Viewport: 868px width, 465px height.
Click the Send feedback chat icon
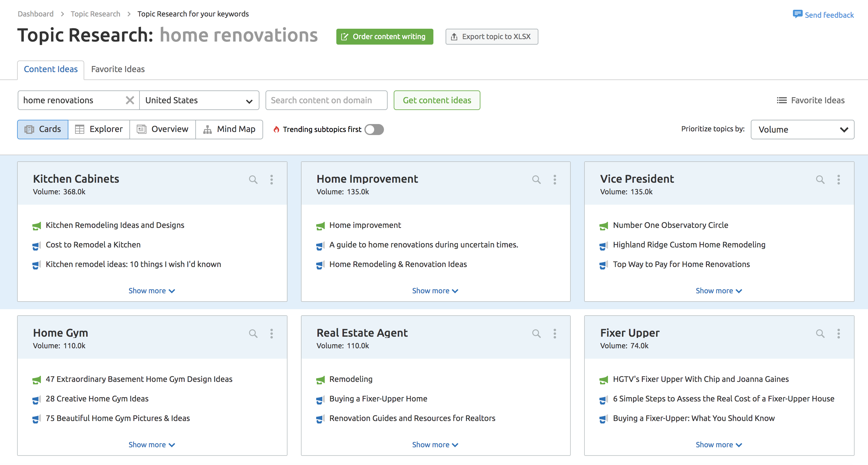point(797,14)
